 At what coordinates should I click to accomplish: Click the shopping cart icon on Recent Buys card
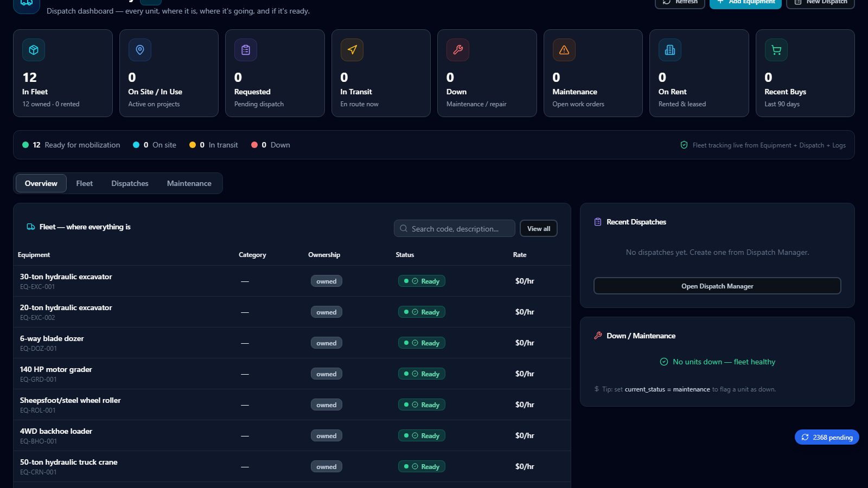pos(776,50)
